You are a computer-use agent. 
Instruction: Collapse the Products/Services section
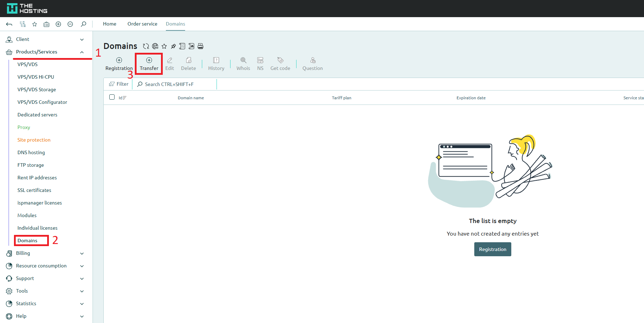[x=82, y=52]
